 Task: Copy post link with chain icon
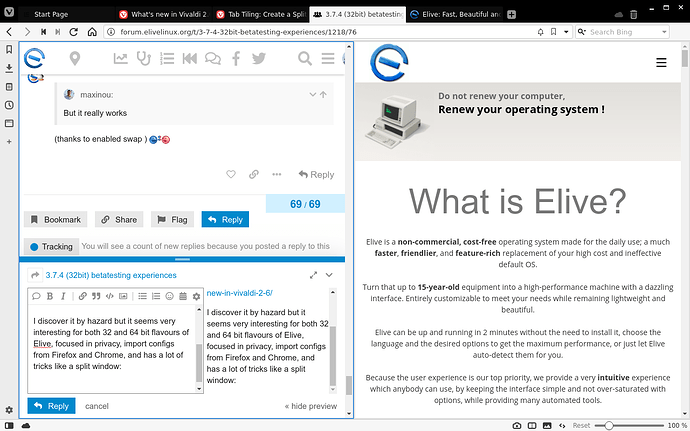(253, 174)
